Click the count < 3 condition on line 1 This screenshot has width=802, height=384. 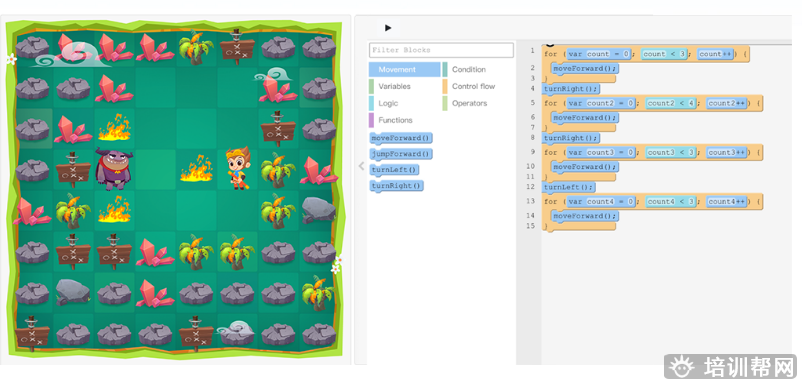(x=664, y=54)
